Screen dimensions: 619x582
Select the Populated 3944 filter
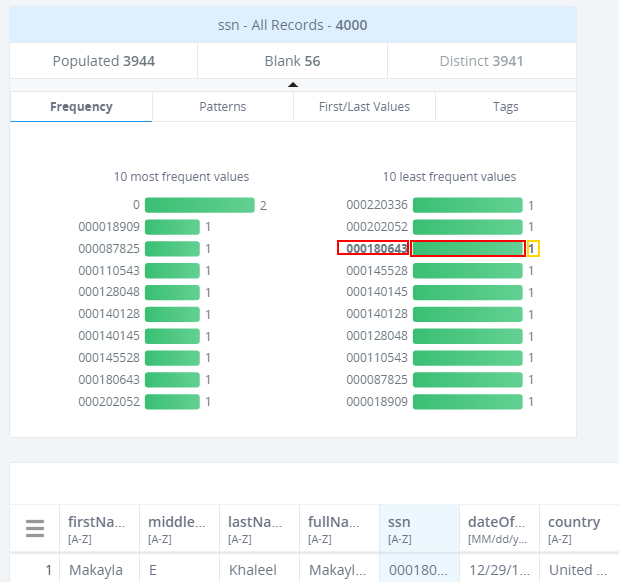click(103, 61)
